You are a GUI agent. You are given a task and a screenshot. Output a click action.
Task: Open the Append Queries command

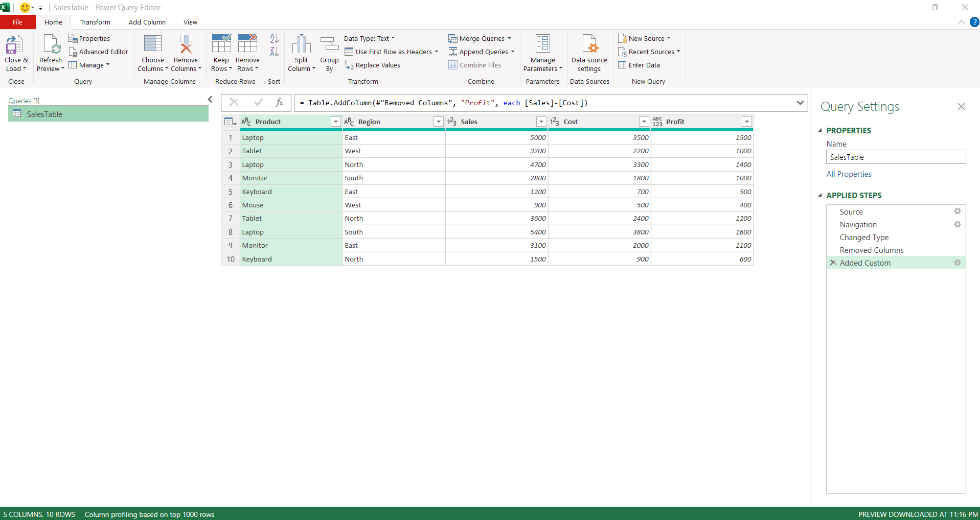point(482,52)
